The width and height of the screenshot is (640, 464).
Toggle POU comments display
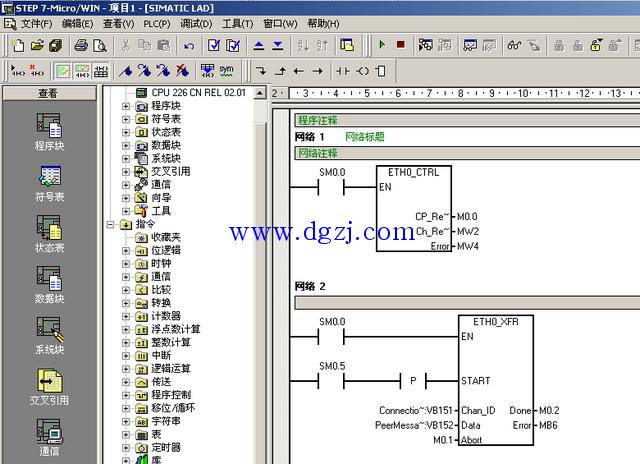click(63, 71)
